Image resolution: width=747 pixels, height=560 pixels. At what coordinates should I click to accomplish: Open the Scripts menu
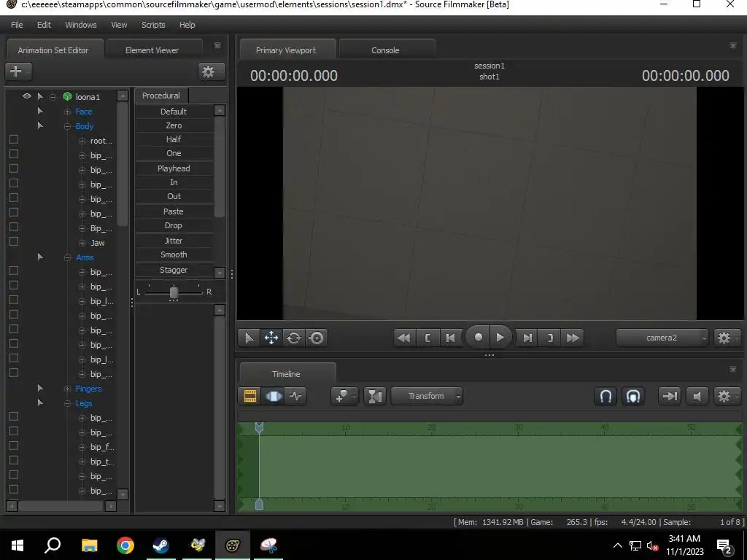point(153,25)
